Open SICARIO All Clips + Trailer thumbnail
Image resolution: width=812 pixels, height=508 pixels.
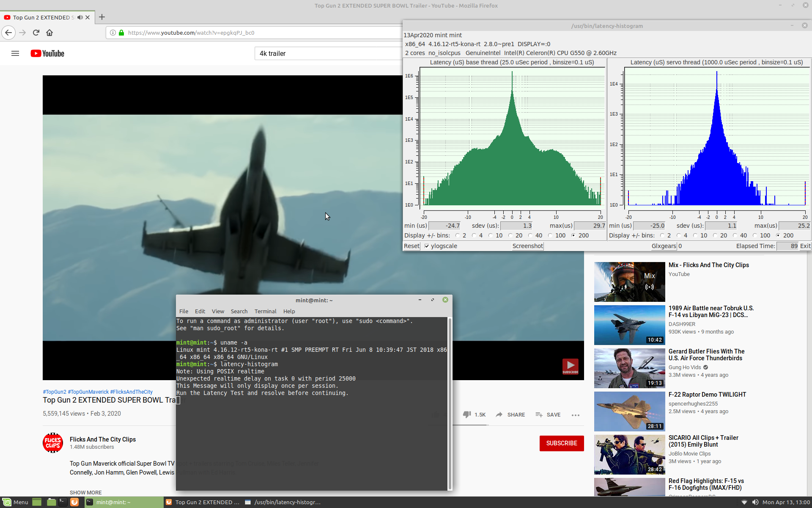629,454
